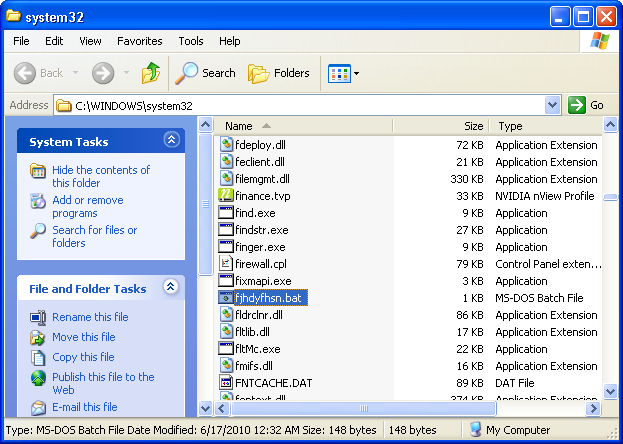
Task: Sort by the Type column header
Action: click(x=546, y=126)
